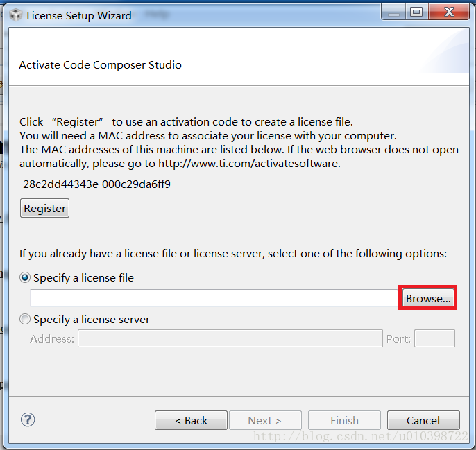Maximize the License Setup Wizard window
The height and width of the screenshot is (450, 476).
coord(416,12)
